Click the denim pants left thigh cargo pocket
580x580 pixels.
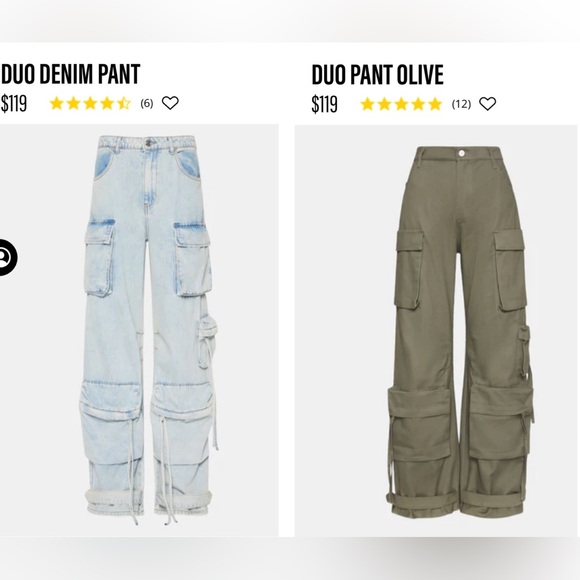(x=100, y=258)
